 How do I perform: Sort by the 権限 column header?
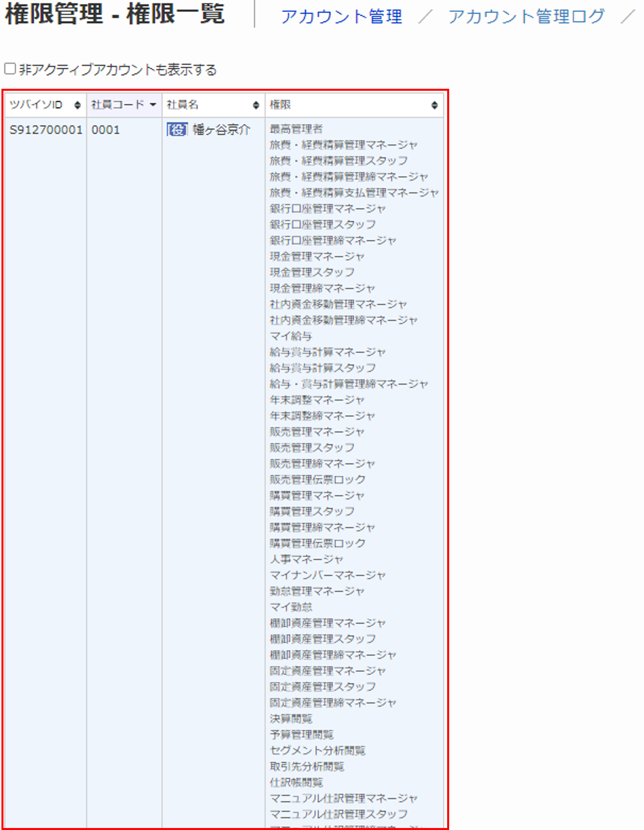click(x=354, y=105)
